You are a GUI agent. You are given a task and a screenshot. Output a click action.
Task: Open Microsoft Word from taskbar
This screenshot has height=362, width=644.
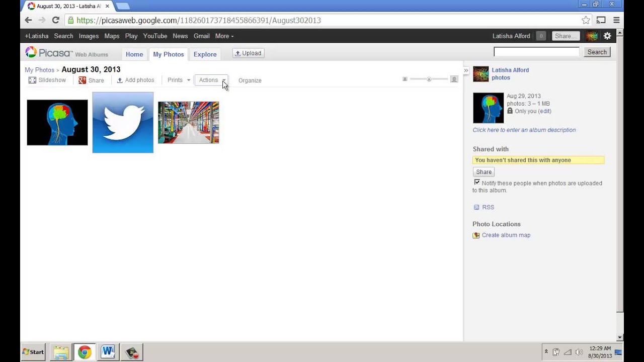pyautogui.click(x=108, y=352)
